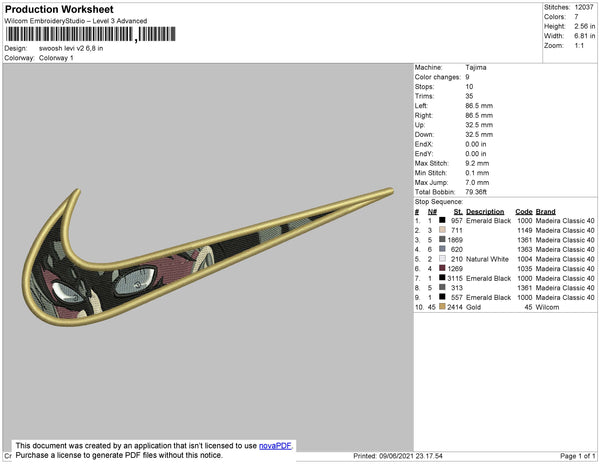Click the Max Jump value 7.0 mm
The image size is (600, 464).
click(x=477, y=182)
